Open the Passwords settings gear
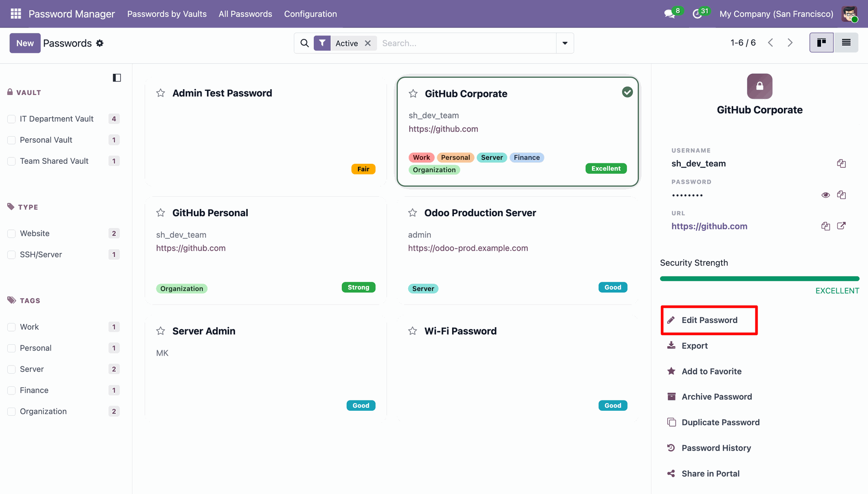The width and height of the screenshot is (868, 494). [x=100, y=43]
